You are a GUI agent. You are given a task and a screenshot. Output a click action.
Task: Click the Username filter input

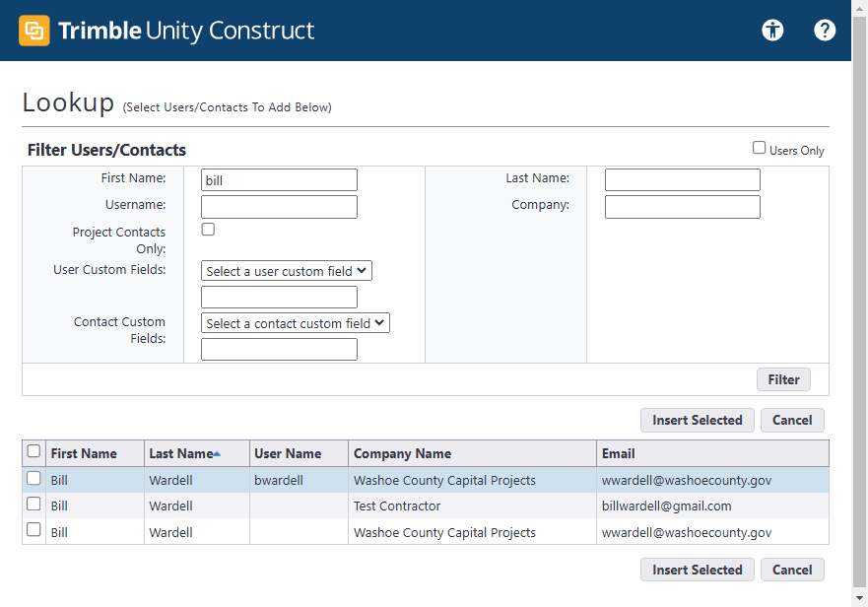click(279, 207)
